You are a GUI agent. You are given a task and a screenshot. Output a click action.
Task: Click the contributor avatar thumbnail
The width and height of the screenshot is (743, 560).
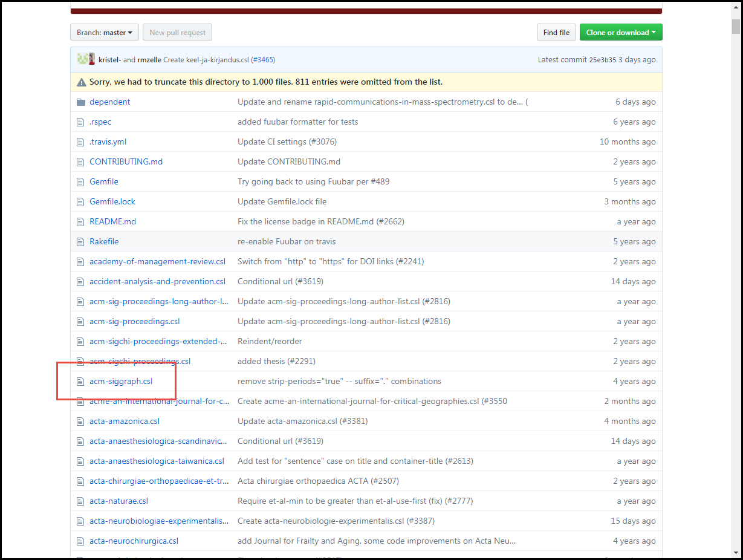(x=85, y=59)
